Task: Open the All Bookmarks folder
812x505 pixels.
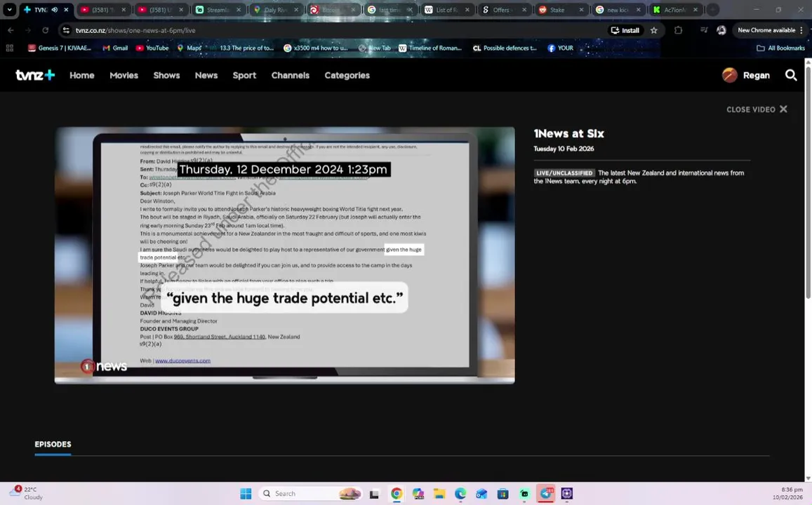Action: click(x=780, y=48)
